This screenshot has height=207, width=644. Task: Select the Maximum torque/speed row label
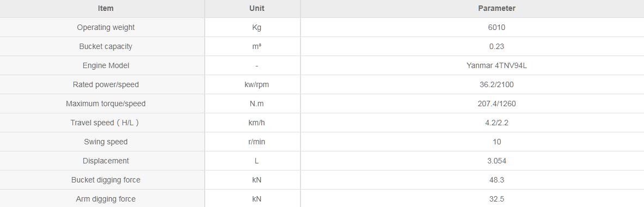click(106, 103)
